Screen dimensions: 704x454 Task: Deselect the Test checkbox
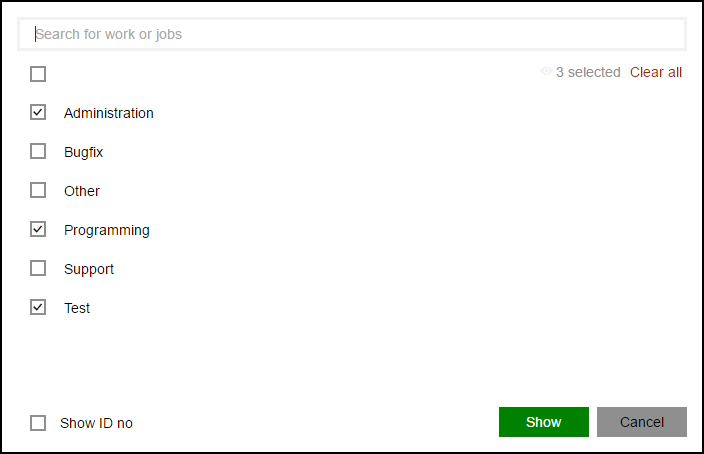38,308
